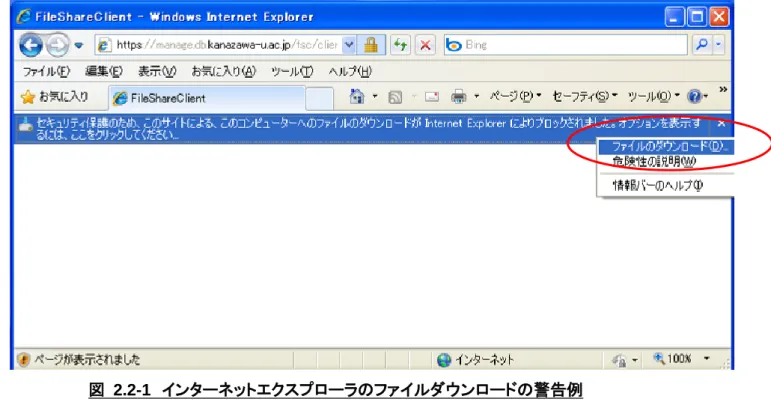Click the protected mode security icon

[x=620, y=361]
